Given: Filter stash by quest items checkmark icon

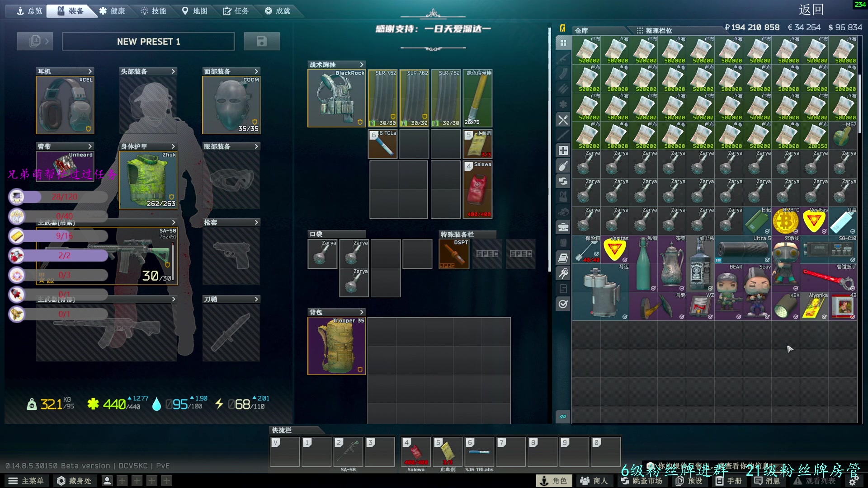Looking at the screenshot, I should tap(563, 304).
